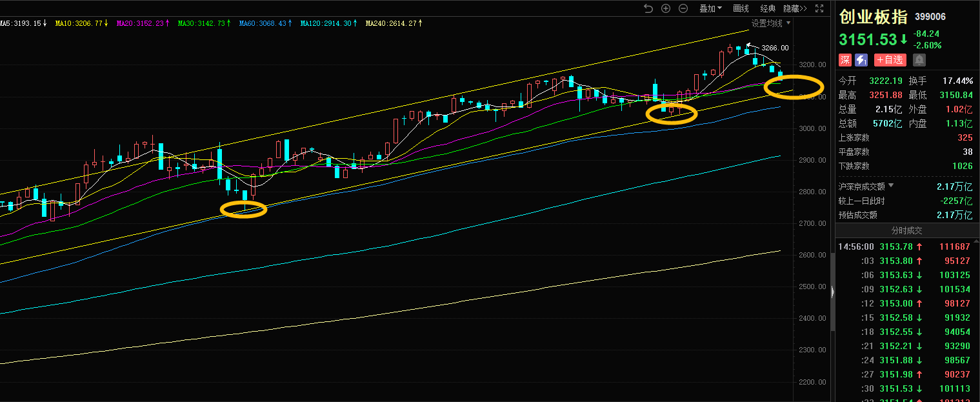The image size is (980, 402).
Task: Open the 叠加 overlay dropdown
Action: point(710,8)
